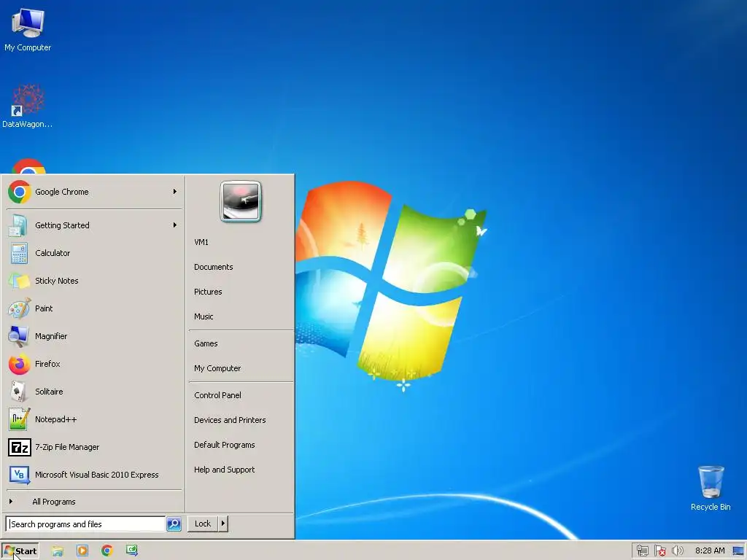The image size is (747, 560).
Task: Open Devices and Printers
Action: (230, 420)
